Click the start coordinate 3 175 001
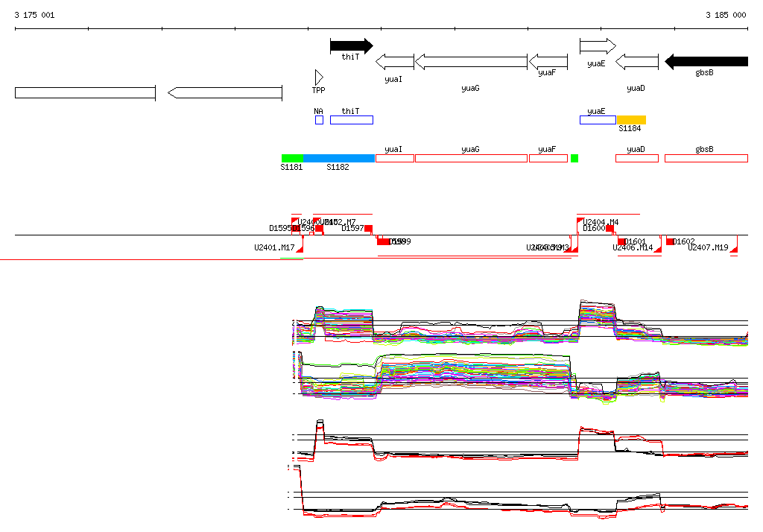The height and width of the screenshot is (532, 763). (34, 15)
